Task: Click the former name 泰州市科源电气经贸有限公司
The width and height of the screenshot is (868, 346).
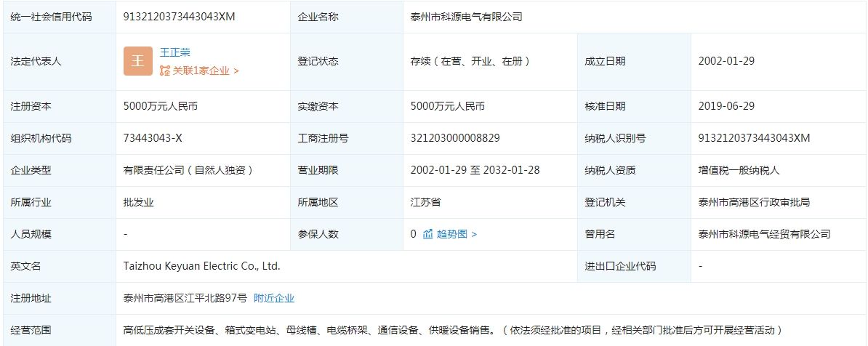Action: click(764, 234)
